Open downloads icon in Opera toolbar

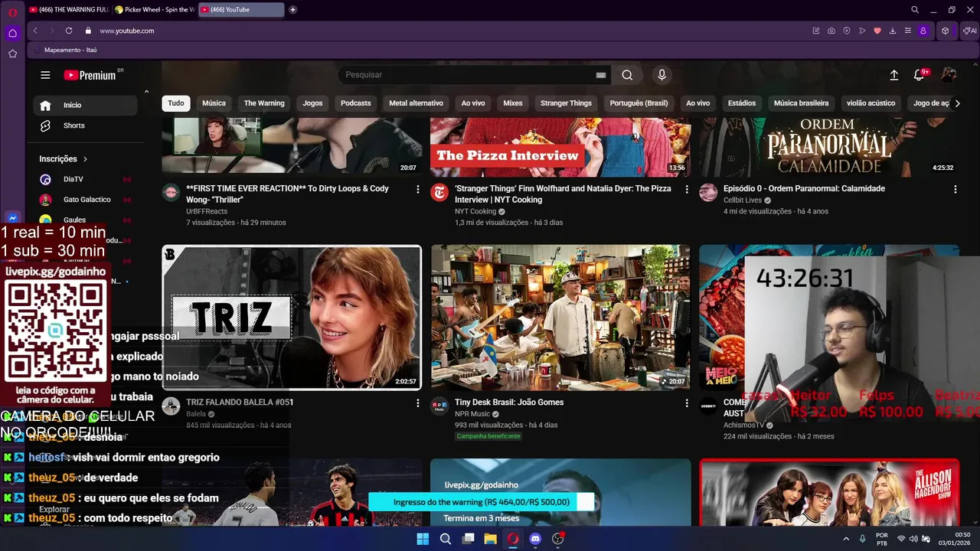(x=893, y=31)
